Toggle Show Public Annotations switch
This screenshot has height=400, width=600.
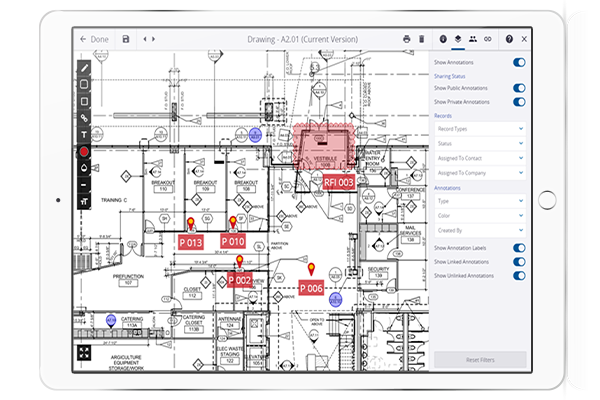click(x=519, y=88)
